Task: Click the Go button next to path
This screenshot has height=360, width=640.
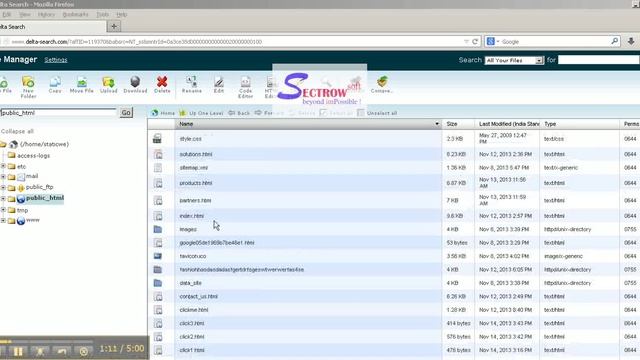Action: (126, 113)
